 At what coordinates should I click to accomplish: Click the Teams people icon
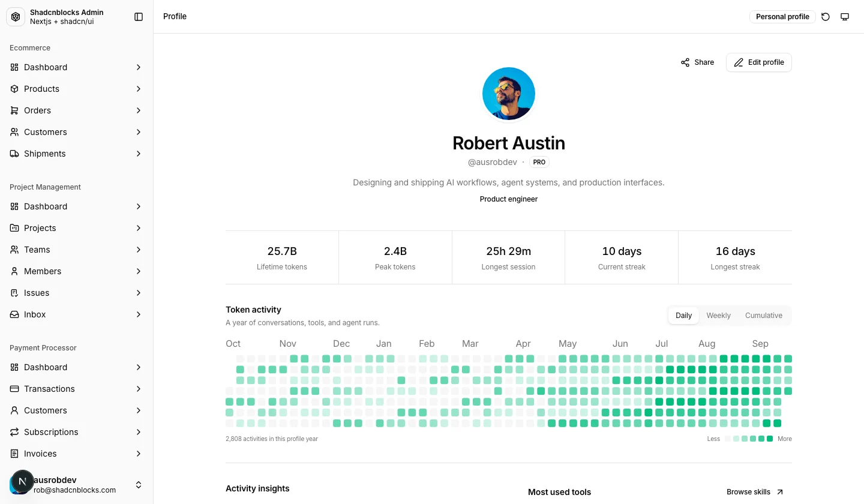14,250
